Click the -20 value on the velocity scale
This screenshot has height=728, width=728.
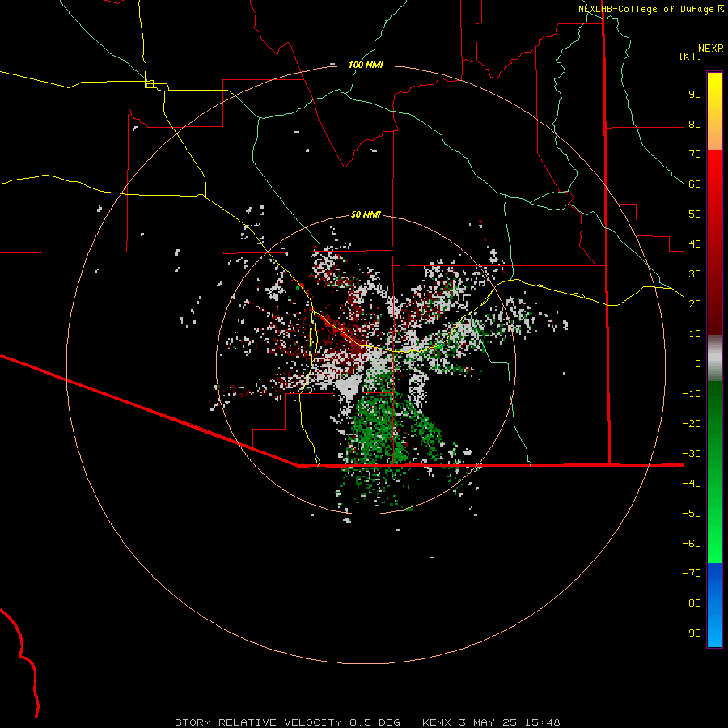pos(692,424)
